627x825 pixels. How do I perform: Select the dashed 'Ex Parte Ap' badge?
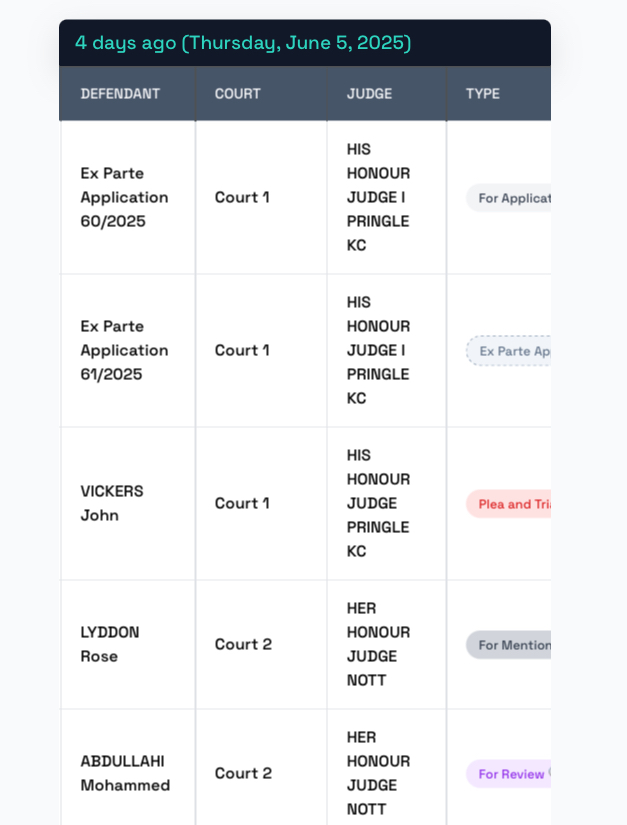pos(509,351)
